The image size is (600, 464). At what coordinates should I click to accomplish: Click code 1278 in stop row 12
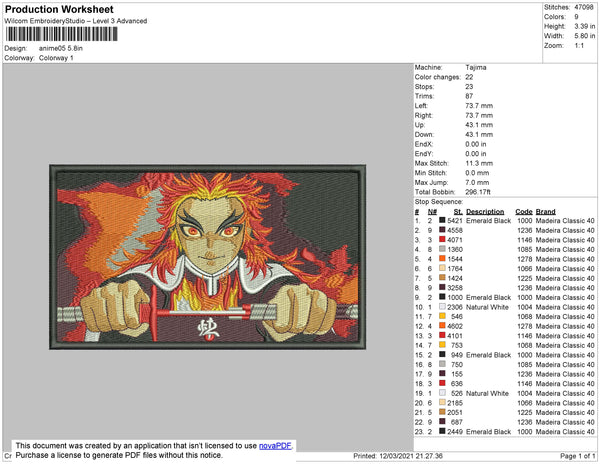click(x=525, y=326)
